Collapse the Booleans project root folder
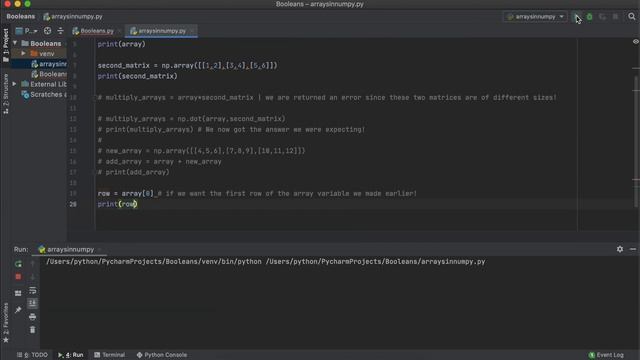 click(x=15, y=43)
